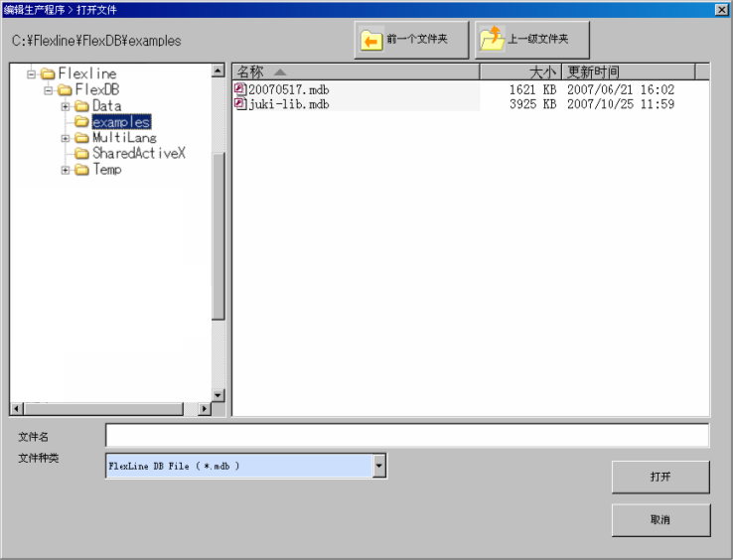Collapse the FlexDB tree node
The width and height of the screenshot is (733, 560).
[48, 90]
